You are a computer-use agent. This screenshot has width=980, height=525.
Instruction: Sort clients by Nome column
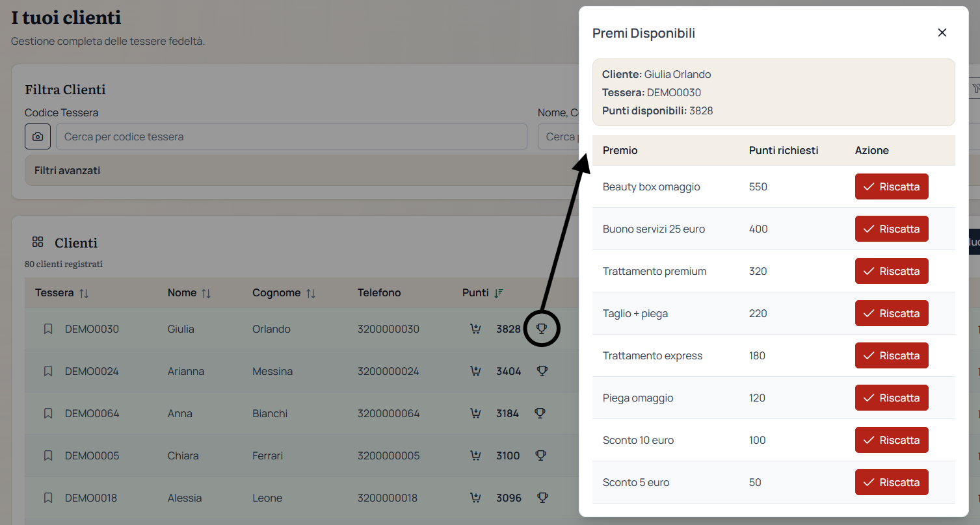point(206,294)
